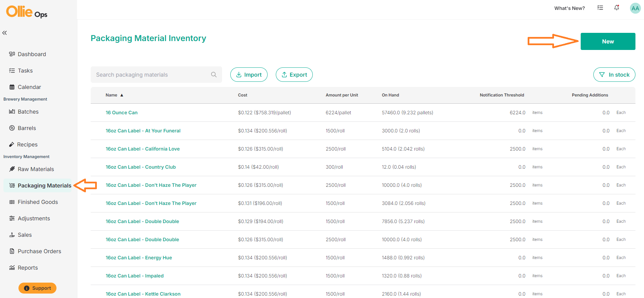Image resolution: width=644 pixels, height=298 pixels.
Task: Open 16oz Can Label - Energy Hue
Action: tap(139, 258)
